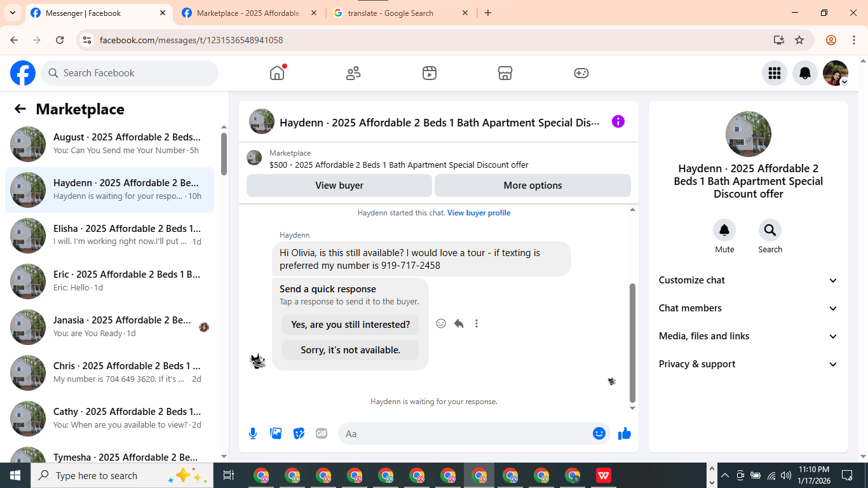Image resolution: width=868 pixels, height=488 pixels.
Task: Open account profile picture menu
Action: [836, 73]
